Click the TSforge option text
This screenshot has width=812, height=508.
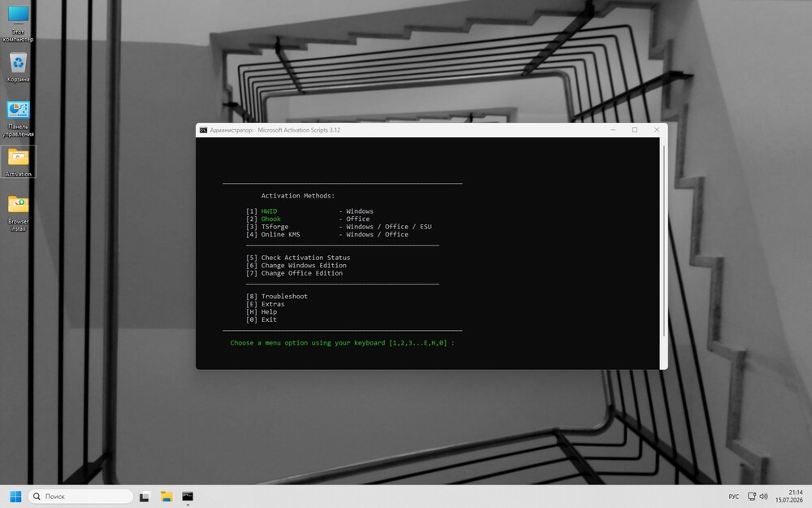[274, 227]
